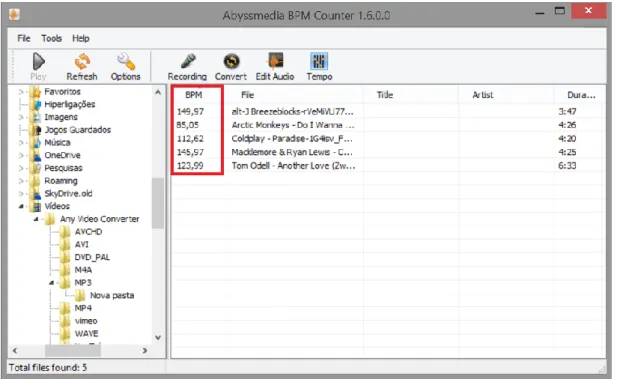Select the Arctic Monkeys file row
The image size is (617, 379).
click(x=388, y=125)
